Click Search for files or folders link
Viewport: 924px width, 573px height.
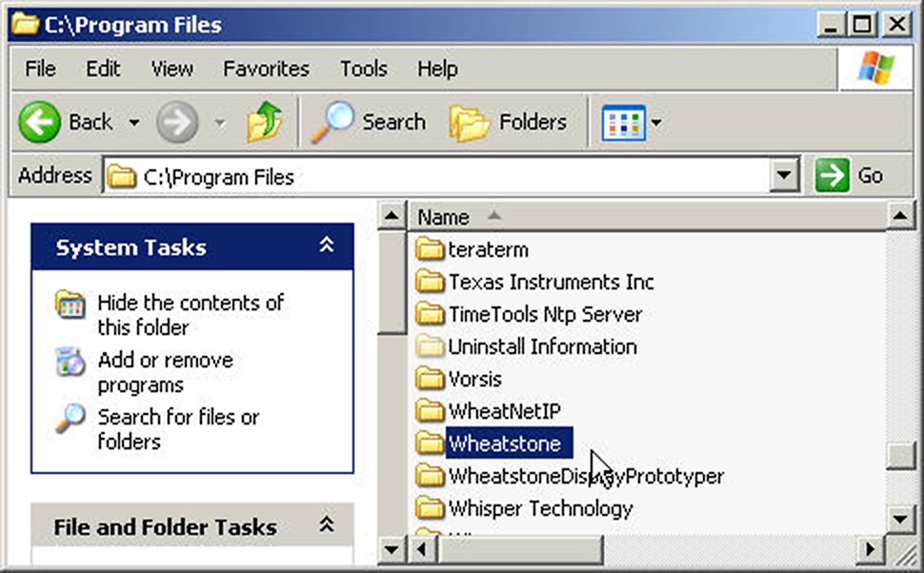click(178, 429)
